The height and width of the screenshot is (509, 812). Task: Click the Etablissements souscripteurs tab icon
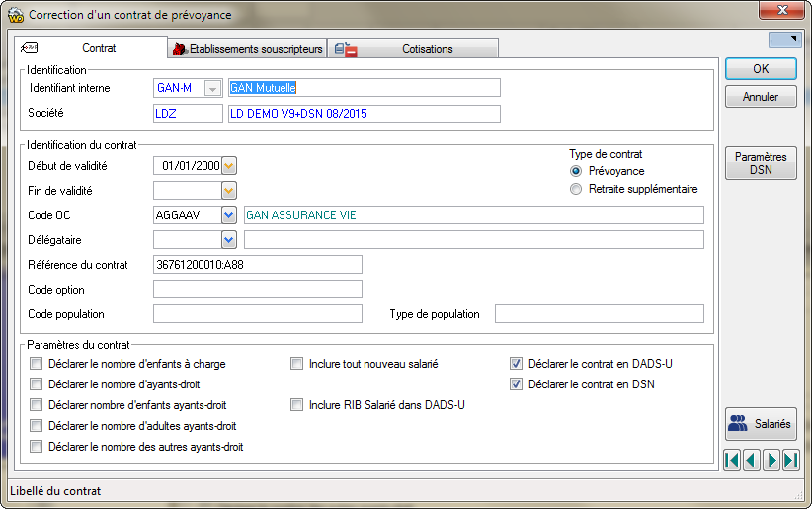pos(180,49)
